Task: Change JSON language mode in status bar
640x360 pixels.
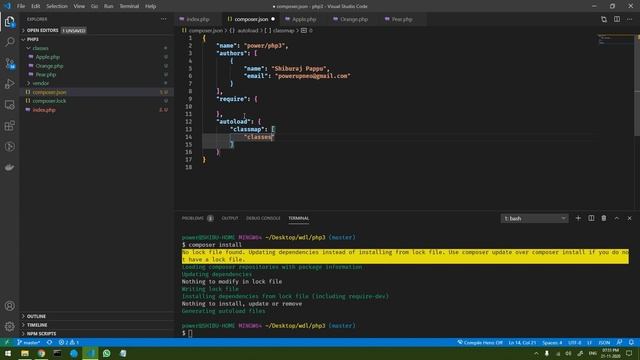Action: [x=604, y=342]
